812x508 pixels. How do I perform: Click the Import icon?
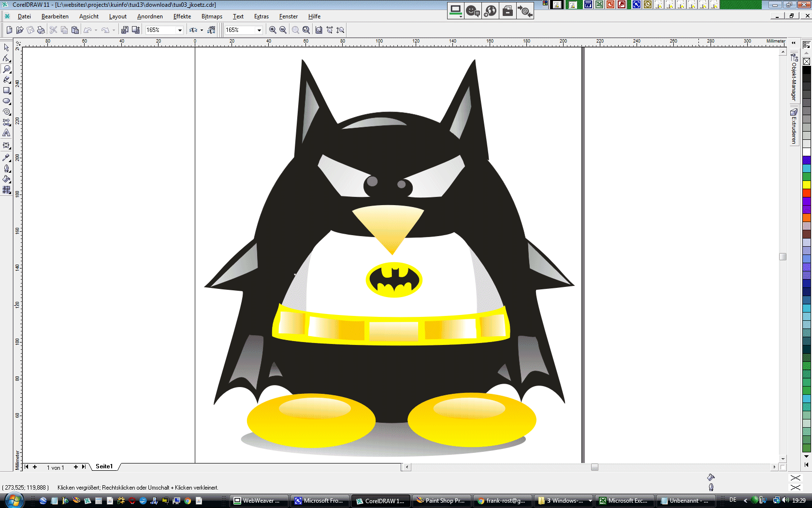tap(125, 30)
